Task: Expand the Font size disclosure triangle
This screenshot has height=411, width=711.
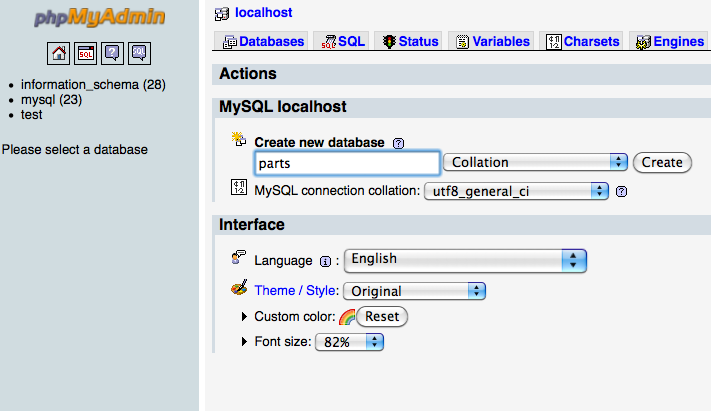Action: [244, 341]
